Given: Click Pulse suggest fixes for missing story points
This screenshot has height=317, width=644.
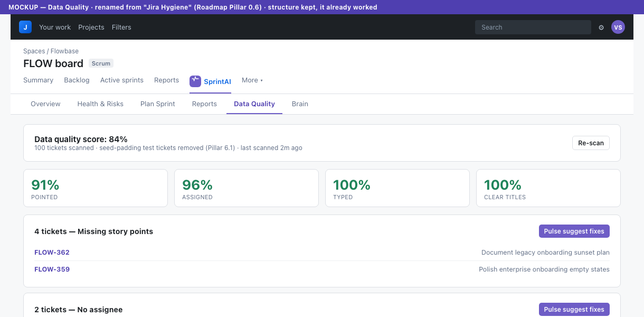Looking at the screenshot, I should (574, 231).
